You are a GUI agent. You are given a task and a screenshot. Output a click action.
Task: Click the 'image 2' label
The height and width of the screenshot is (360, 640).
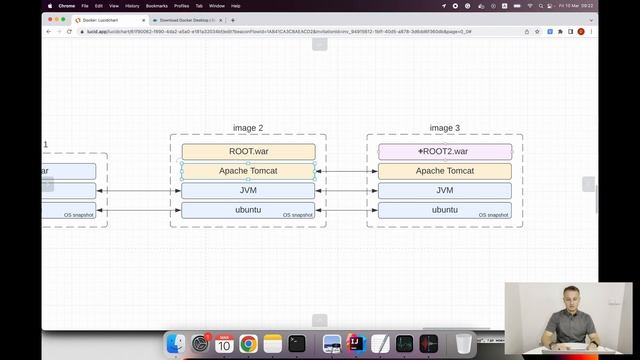(248, 128)
